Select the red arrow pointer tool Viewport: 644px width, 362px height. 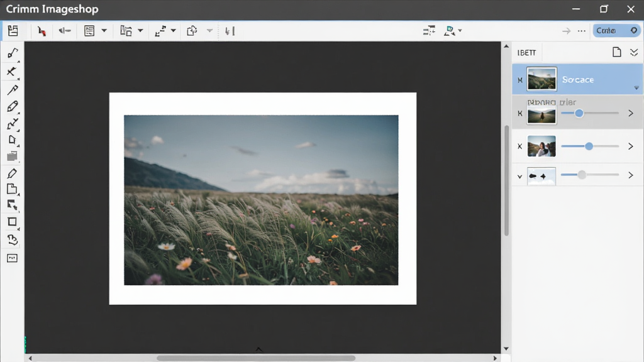42,31
